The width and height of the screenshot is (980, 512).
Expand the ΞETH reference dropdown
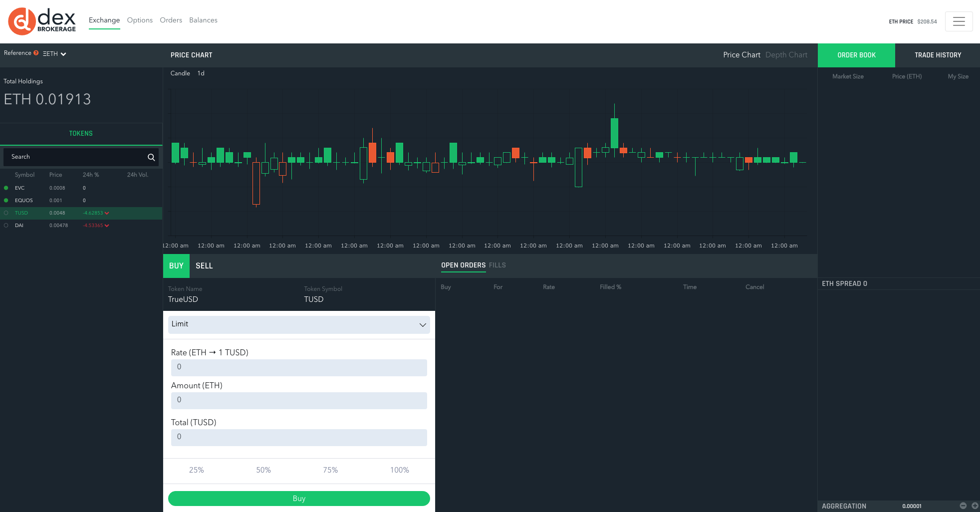point(54,53)
